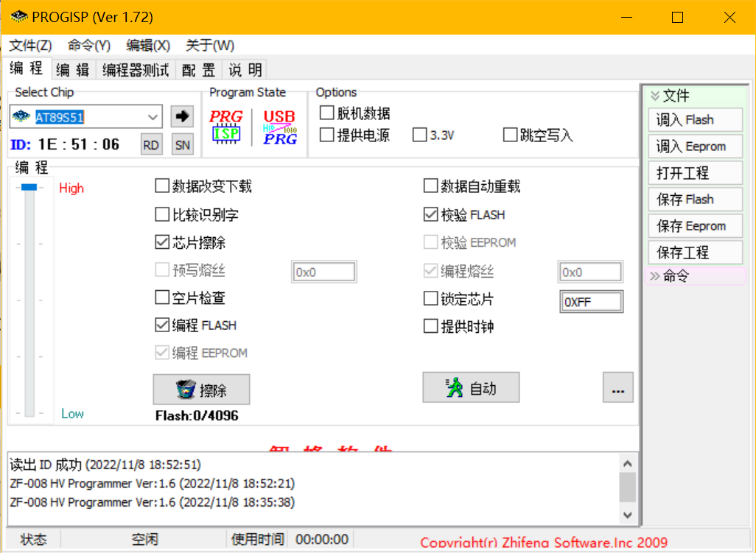The height and width of the screenshot is (553, 756).
Task: Click the ellipsis more options button
Action: [x=617, y=388]
